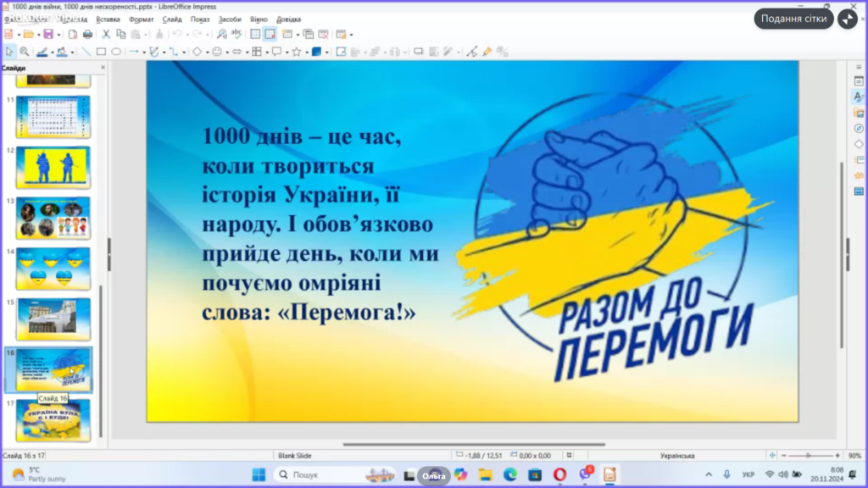The height and width of the screenshot is (488, 868).
Task: Select the Ellipse drawing tool
Action: click(x=116, y=52)
